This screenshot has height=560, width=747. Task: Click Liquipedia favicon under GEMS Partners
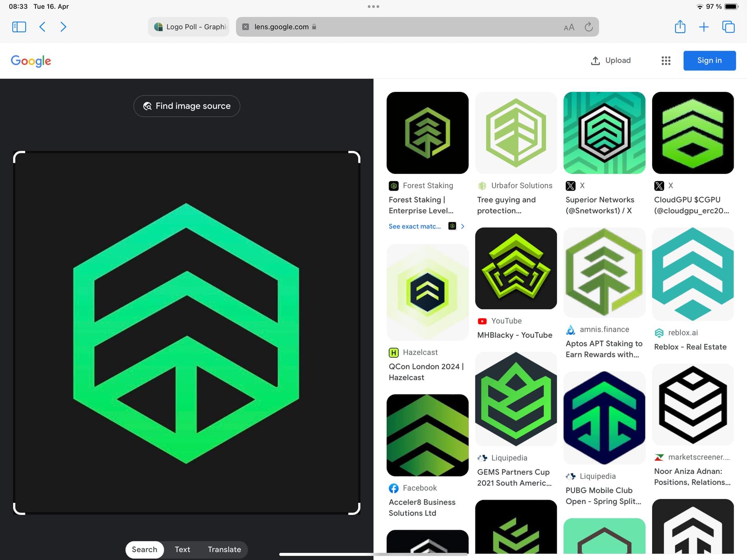pyautogui.click(x=482, y=458)
